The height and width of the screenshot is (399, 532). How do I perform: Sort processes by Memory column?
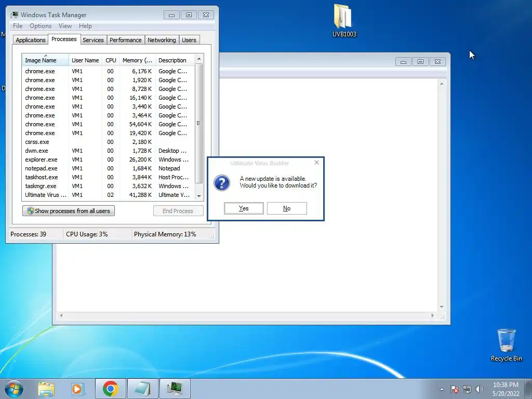coord(137,60)
